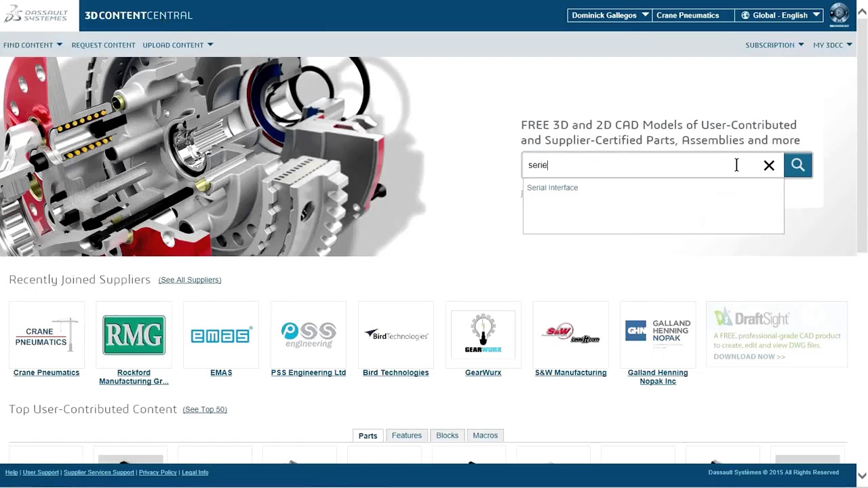The image size is (868, 488).
Task: Open the EMAS supplier link
Action: click(x=221, y=373)
